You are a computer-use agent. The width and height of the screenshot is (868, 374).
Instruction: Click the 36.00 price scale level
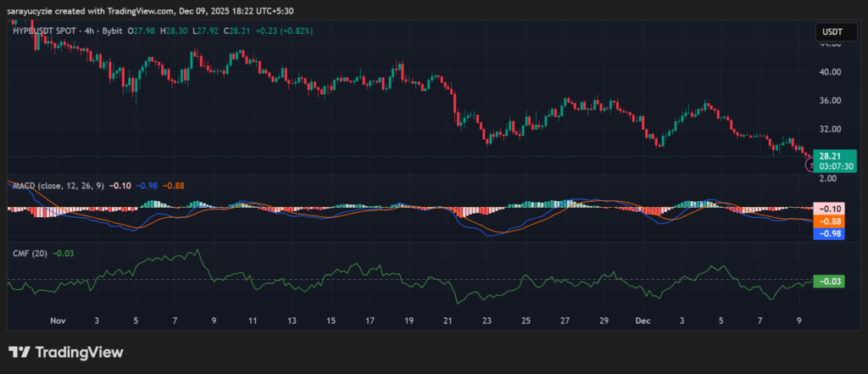829,101
